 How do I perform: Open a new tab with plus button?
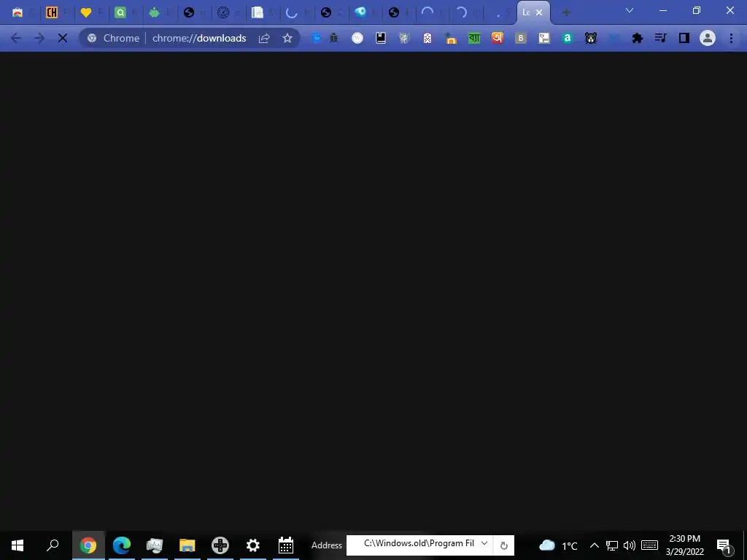coord(566,13)
